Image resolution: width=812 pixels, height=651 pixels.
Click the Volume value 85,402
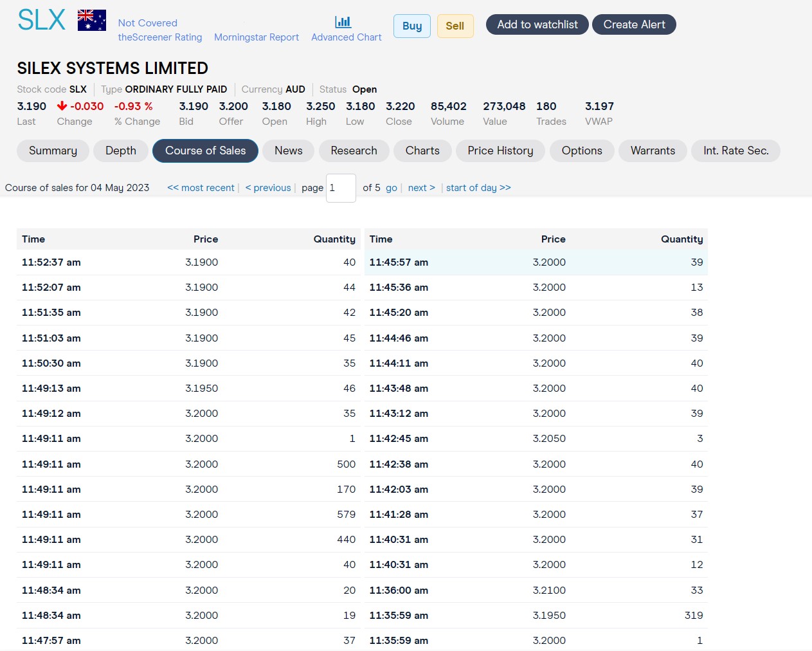[449, 106]
